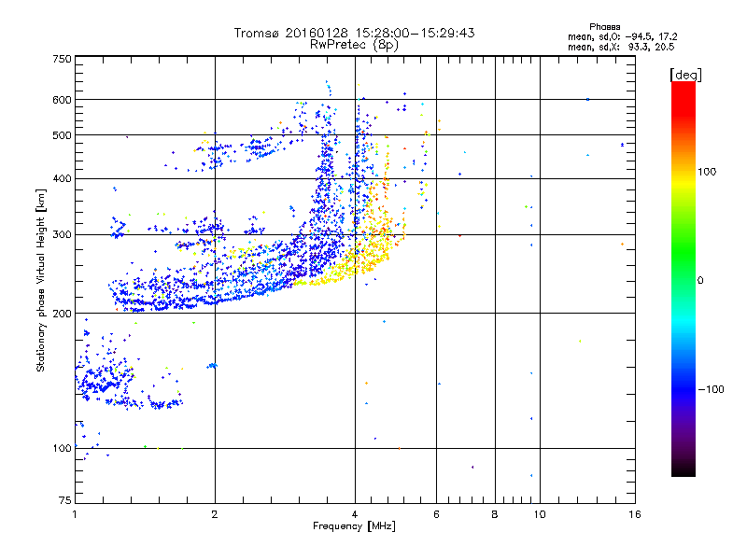Viewport: 747px width, 560px height.
Task: Click the colorbar tick label "-100"
Action: pos(711,389)
